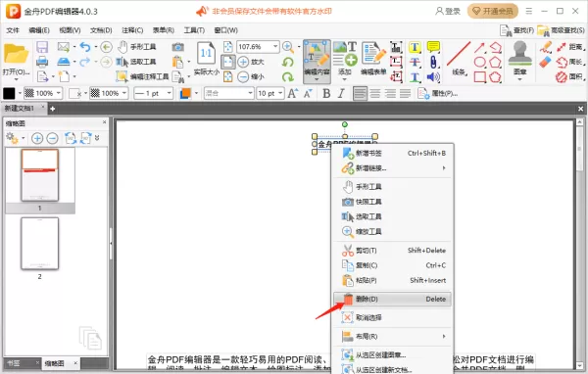Image resolution: width=588 pixels, height=374 pixels.
Task: Choose 删除(D) in the context menu
Action: point(392,299)
